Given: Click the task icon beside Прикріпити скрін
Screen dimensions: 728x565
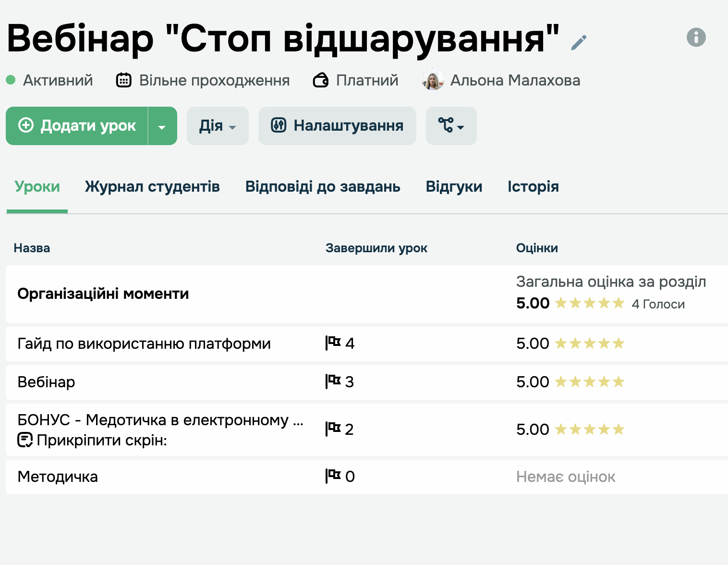Looking at the screenshot, I should click(25, 440).
